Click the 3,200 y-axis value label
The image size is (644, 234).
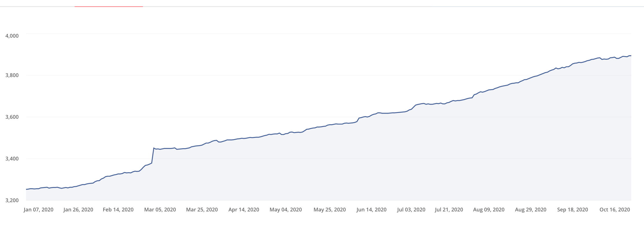tap(12, 200)
